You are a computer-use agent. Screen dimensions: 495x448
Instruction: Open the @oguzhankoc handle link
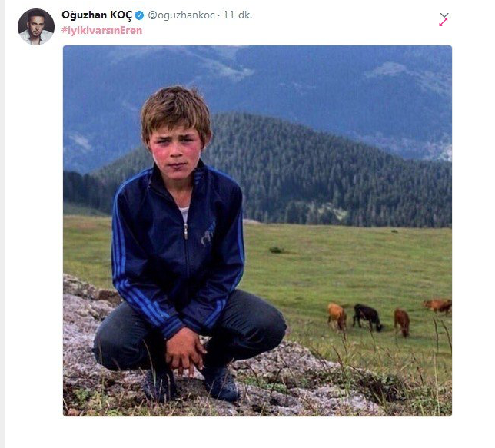[181, 15]
